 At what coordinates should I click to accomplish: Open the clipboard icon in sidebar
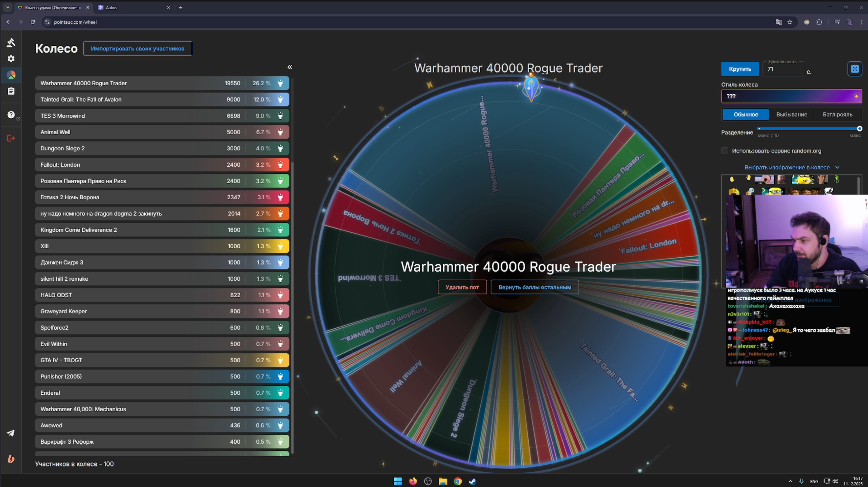pyautogui.click(x=11, y=91)
